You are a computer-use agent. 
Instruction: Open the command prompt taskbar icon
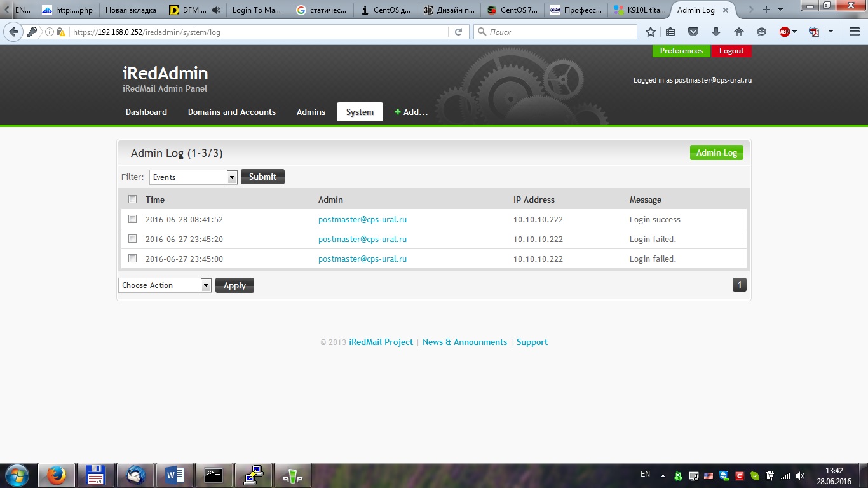[214, 475]
